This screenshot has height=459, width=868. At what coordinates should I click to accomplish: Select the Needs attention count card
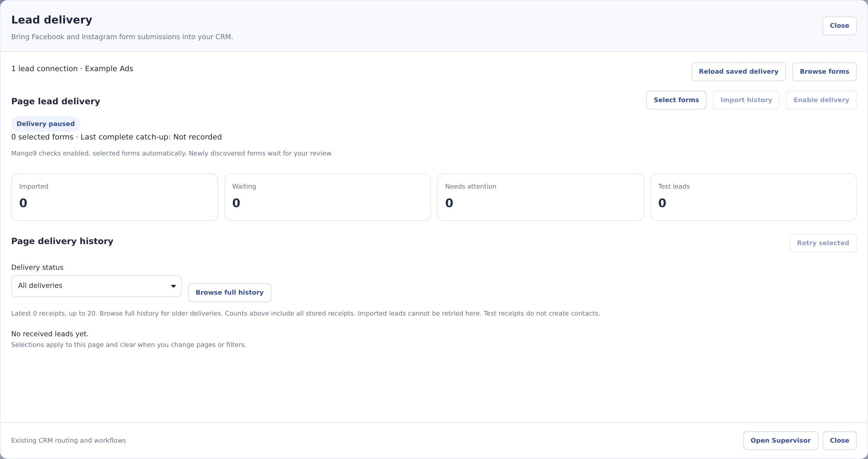click(540, 197)
